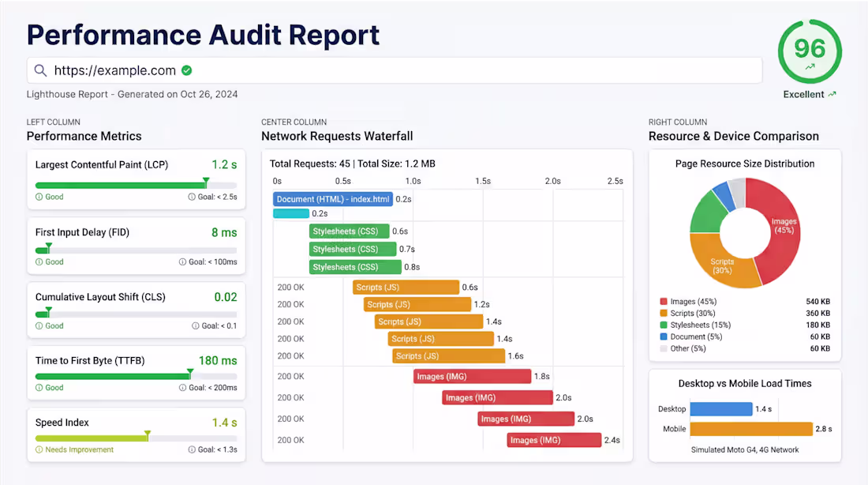Select the Images bar ending at 2.4s
This screenshot has width=868, height=485.
pos(554,440)
